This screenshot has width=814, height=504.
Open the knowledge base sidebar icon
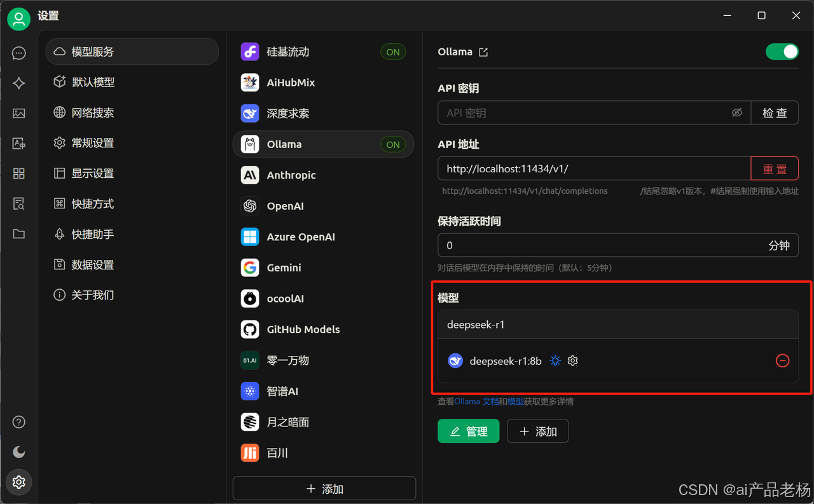[x=19, y=203]
